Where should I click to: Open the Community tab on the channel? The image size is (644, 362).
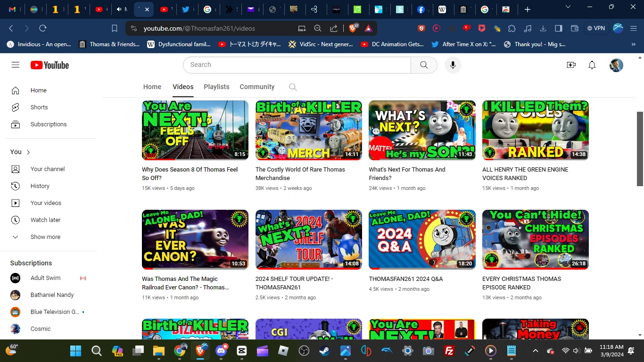click(x=257, y=87)
